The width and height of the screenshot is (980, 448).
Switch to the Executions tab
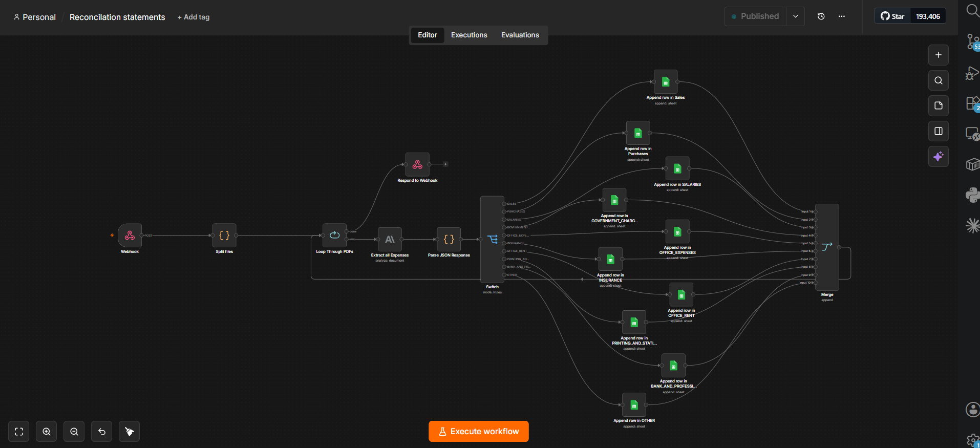(469, 35)
